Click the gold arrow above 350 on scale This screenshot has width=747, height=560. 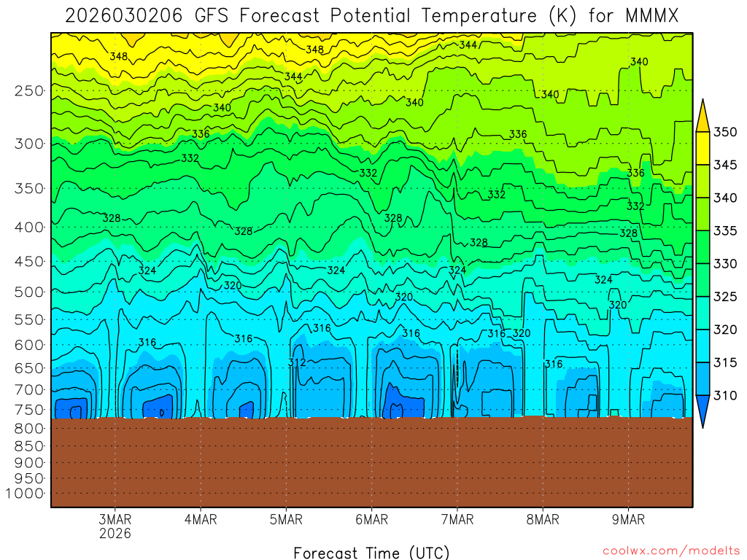(x=703, y=116)
